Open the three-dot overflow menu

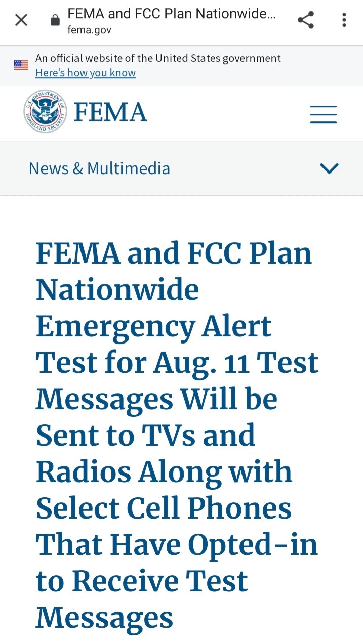[344, 20]
